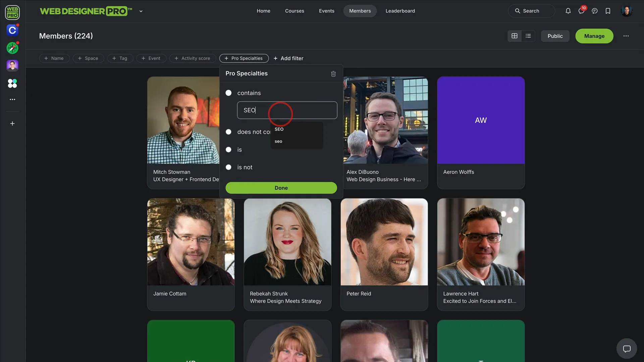The image size is (644, 362).
Task: Select the 'contains' radio option
Action: coord(228,93)
